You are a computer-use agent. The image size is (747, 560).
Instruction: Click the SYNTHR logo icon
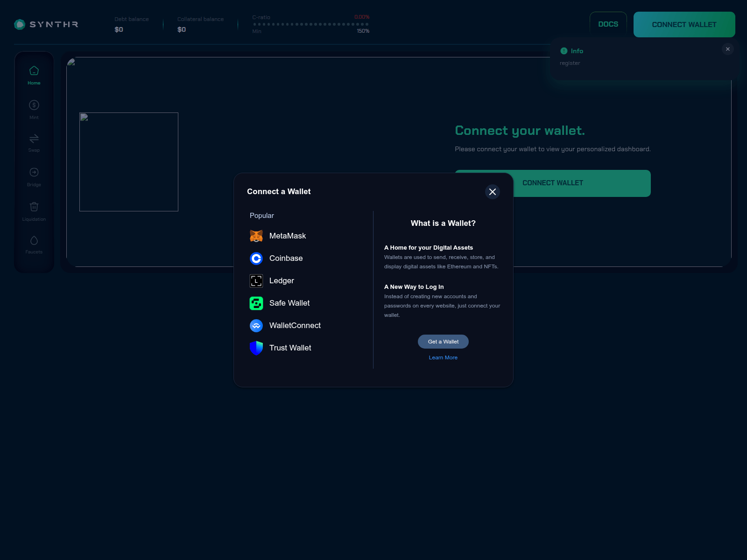[x=20, y=24]
